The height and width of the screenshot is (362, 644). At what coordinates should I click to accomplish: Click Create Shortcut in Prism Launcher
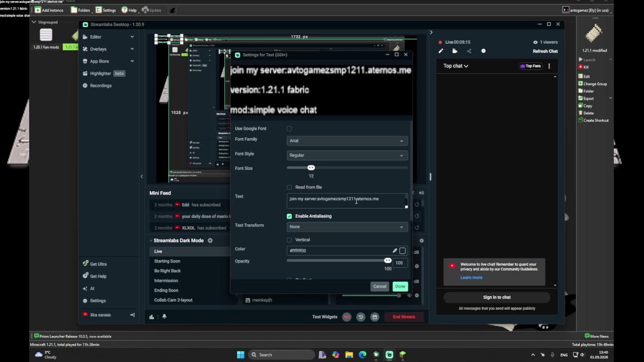point(594,120)
